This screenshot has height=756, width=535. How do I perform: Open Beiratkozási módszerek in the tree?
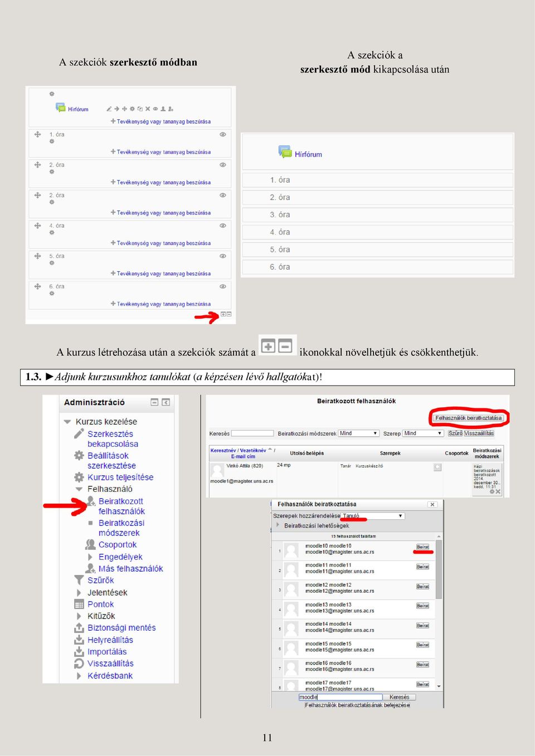click(121, 528)
